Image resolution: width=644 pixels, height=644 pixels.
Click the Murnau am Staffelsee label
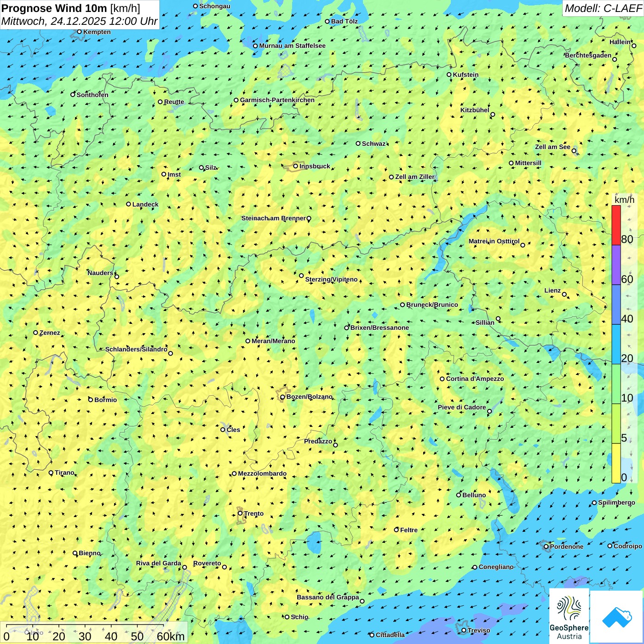(292, 46)
